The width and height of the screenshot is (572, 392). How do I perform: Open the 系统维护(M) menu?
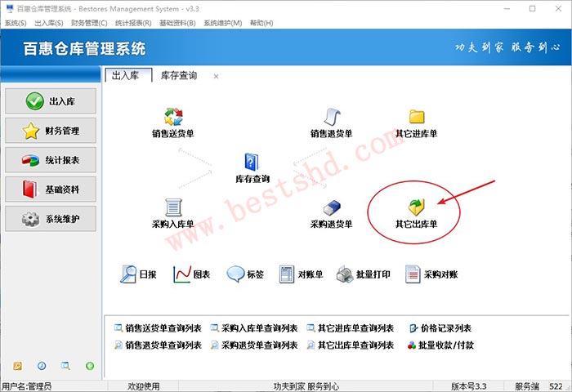pyautogui.click(x=222, y=23)
